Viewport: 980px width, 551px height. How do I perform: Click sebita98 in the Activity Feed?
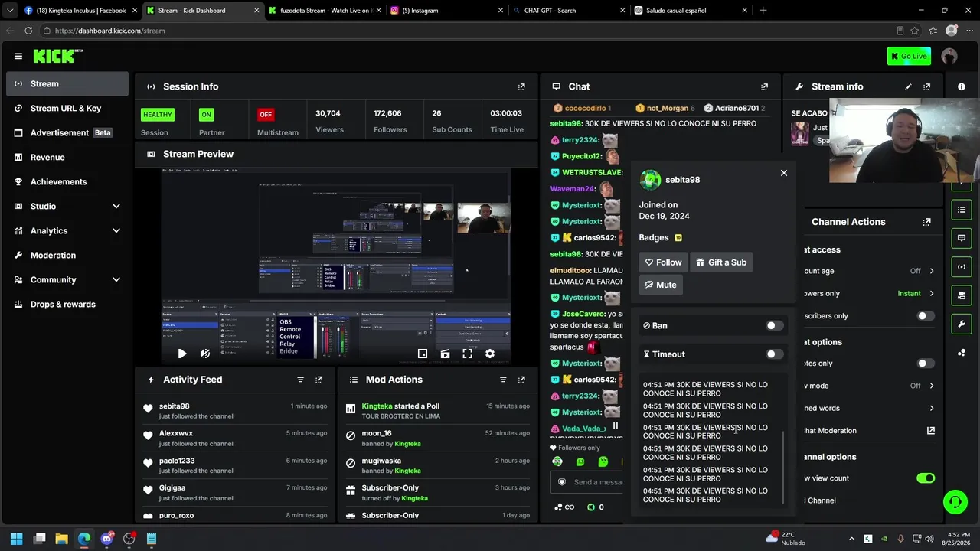[174, 406]
